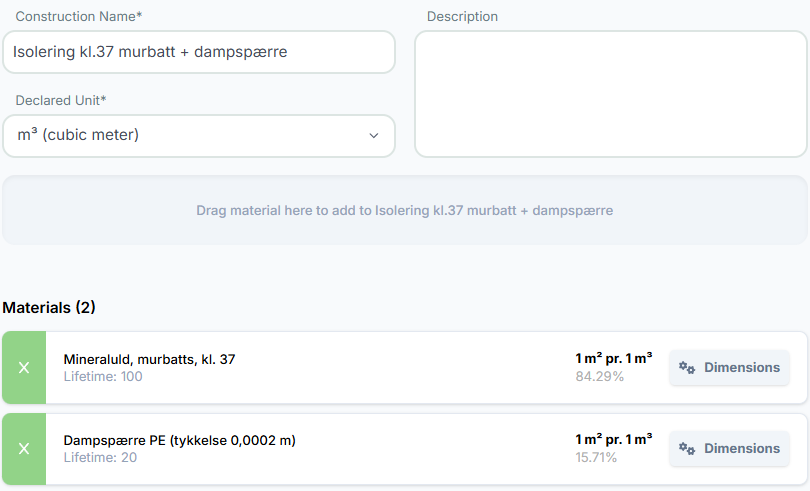Click the chevron arrow in the Declared Unit field
Image resolution: width=810 pixels, height=491 pixels.
[x=374, y=135]
